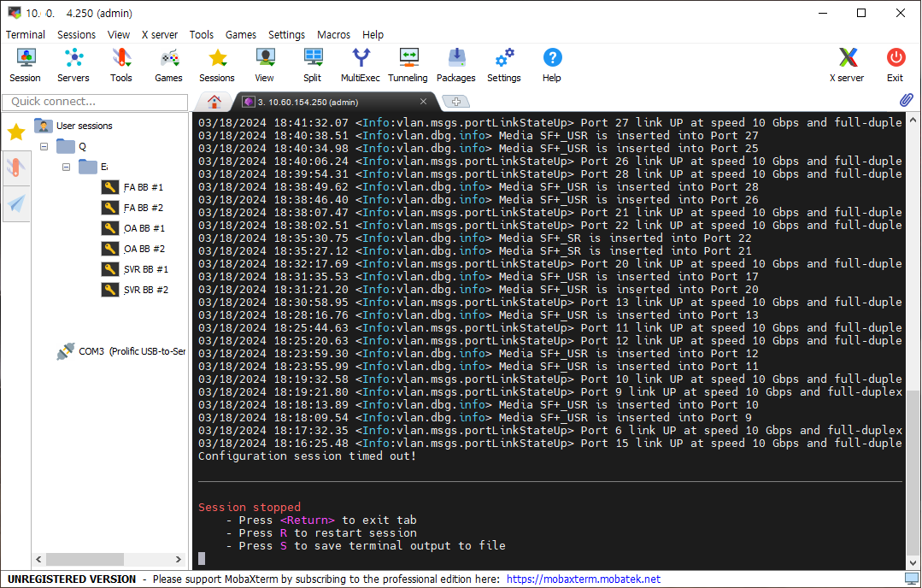The image size is (922, 588).
Task: Select the COM3 Prolific USB-to-Serial session
Action: pyautogui.click(x=121, y=351)
